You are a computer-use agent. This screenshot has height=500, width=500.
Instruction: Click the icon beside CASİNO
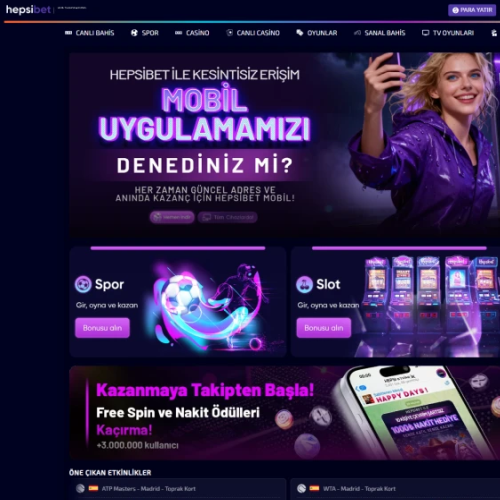[179, 33]
